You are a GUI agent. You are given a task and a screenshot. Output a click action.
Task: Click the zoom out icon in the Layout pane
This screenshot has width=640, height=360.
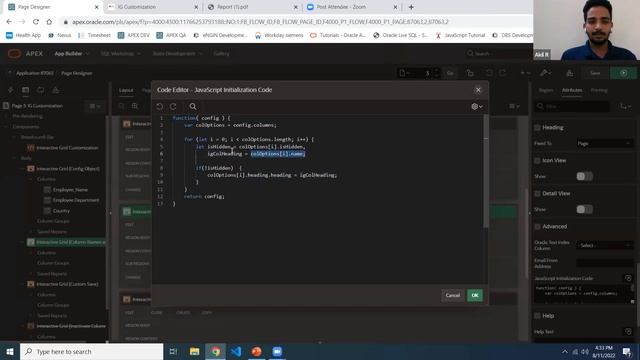coord(121,106)
